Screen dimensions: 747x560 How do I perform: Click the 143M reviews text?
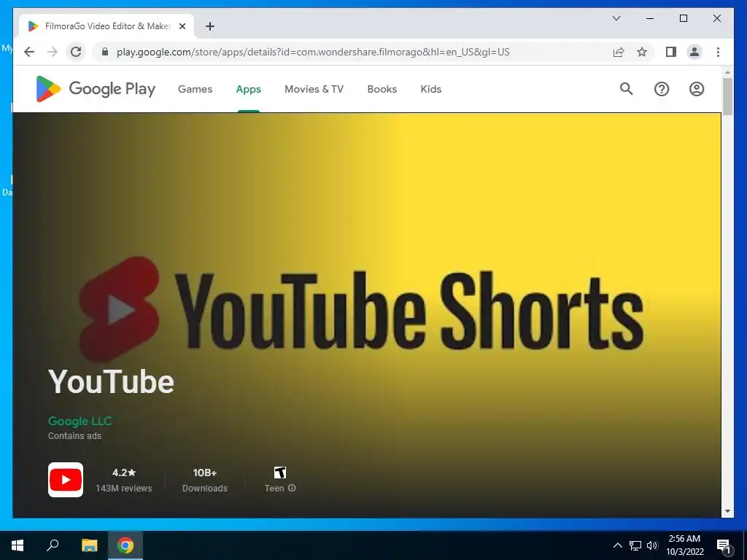pos(124,488)
